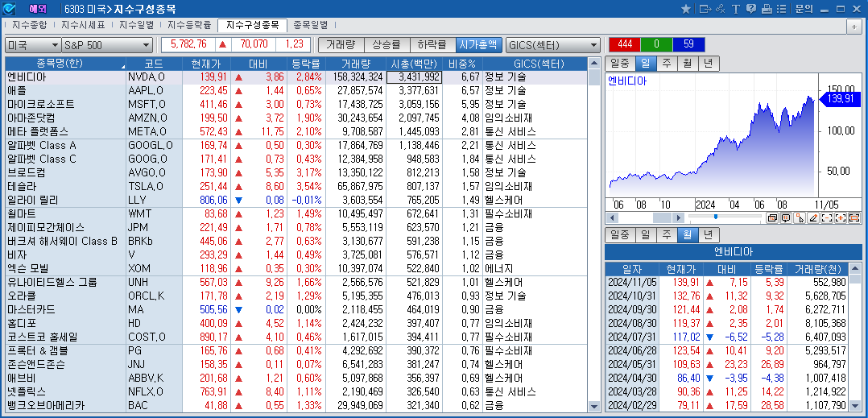Toggle the chart data tooltip bubble icon

click(785, 217)
